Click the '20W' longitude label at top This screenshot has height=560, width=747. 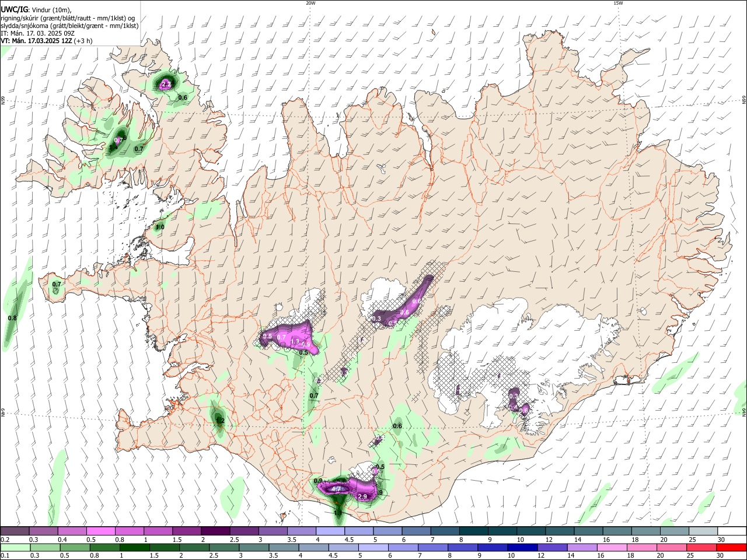[x=310, y=3]
